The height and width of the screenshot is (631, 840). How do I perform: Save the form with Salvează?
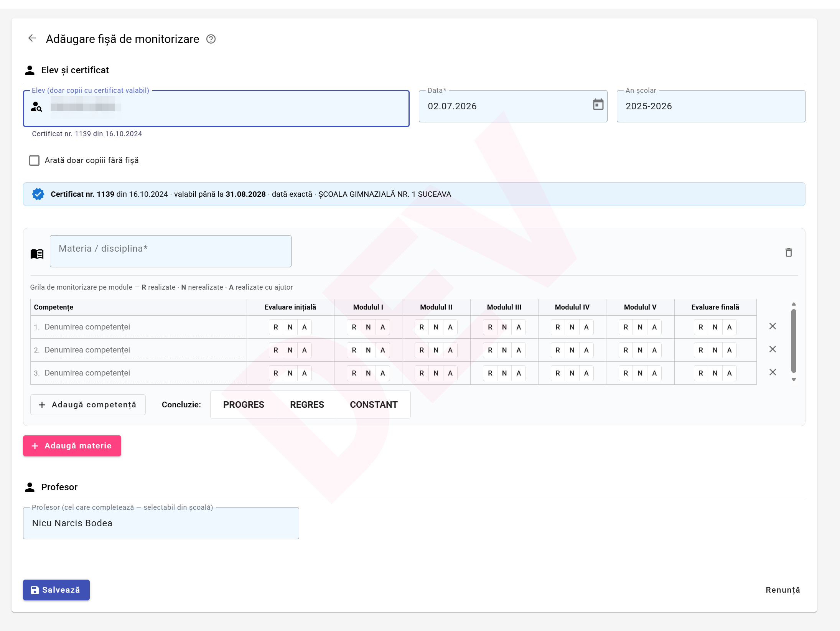click(56, 590)
